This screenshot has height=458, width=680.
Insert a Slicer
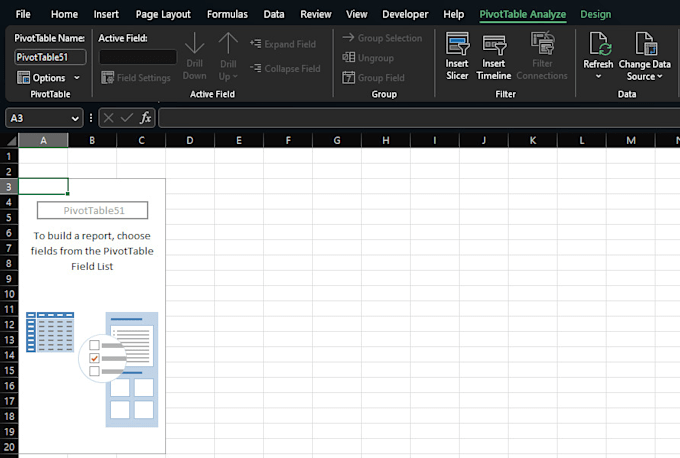click(457, 56)
